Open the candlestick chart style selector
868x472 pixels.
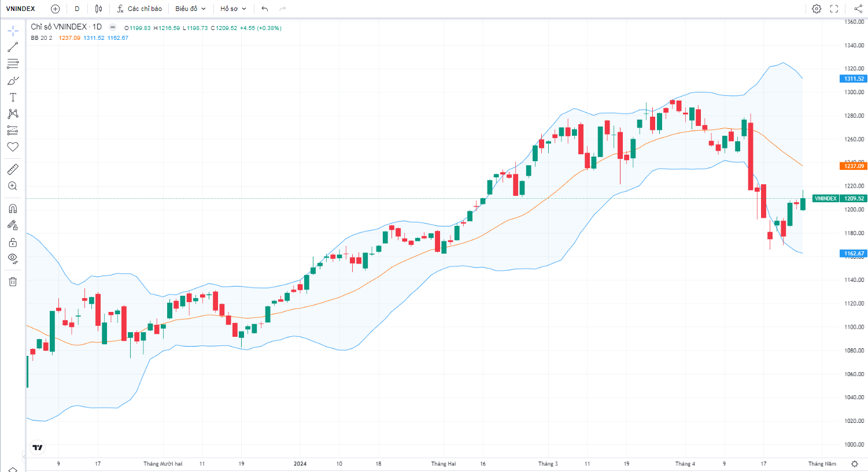(99, 9)
